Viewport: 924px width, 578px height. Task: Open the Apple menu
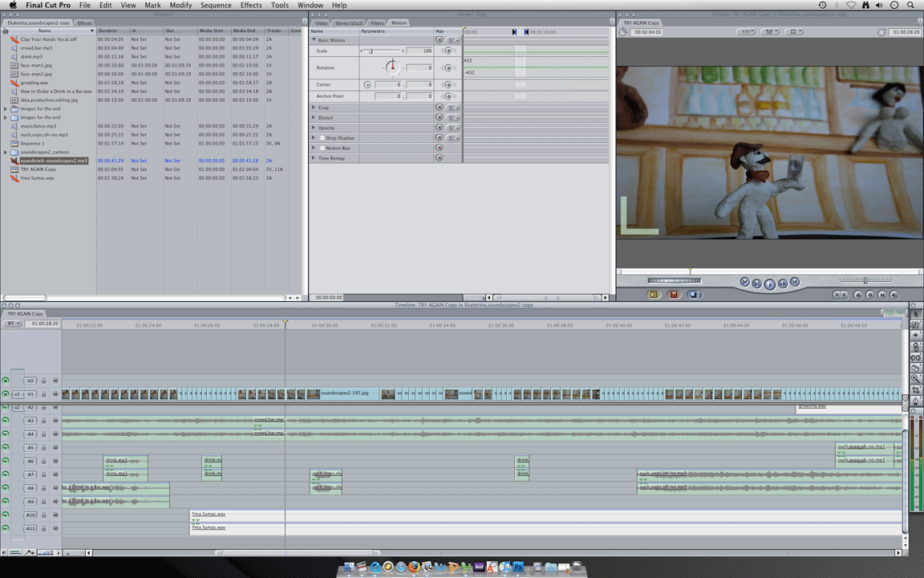(x=12, y=5)
